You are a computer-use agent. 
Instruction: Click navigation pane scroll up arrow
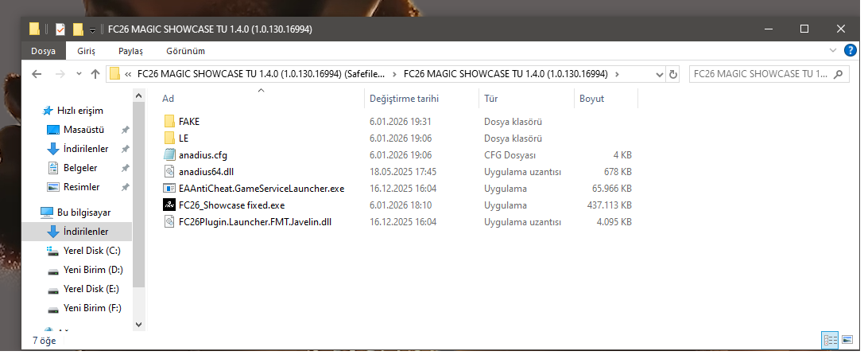click(138, 96)
